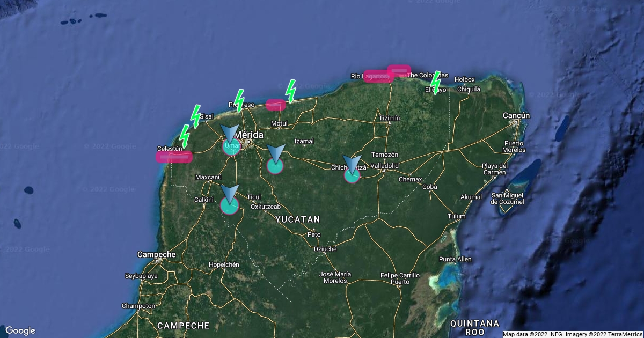Select the lightning bolt above Sisal
Image resolution: width=644 pixels, height=338 pixels.
click(195, 116)
